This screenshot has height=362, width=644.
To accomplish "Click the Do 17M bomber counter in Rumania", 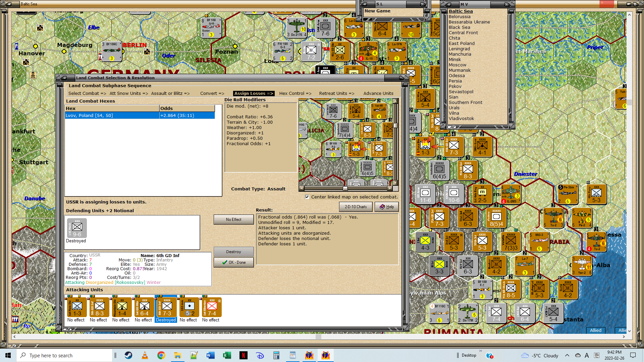I will pyautogui.click(x=468, y=313).
